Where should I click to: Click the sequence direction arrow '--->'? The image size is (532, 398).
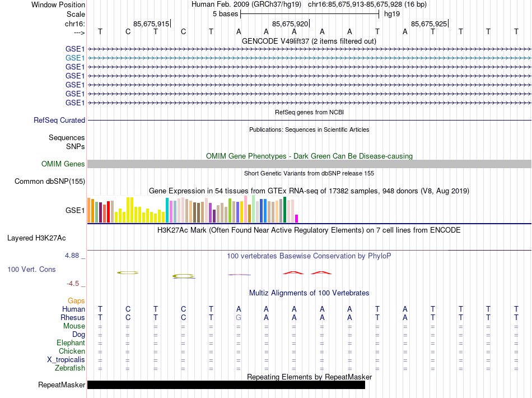point(80,33)
